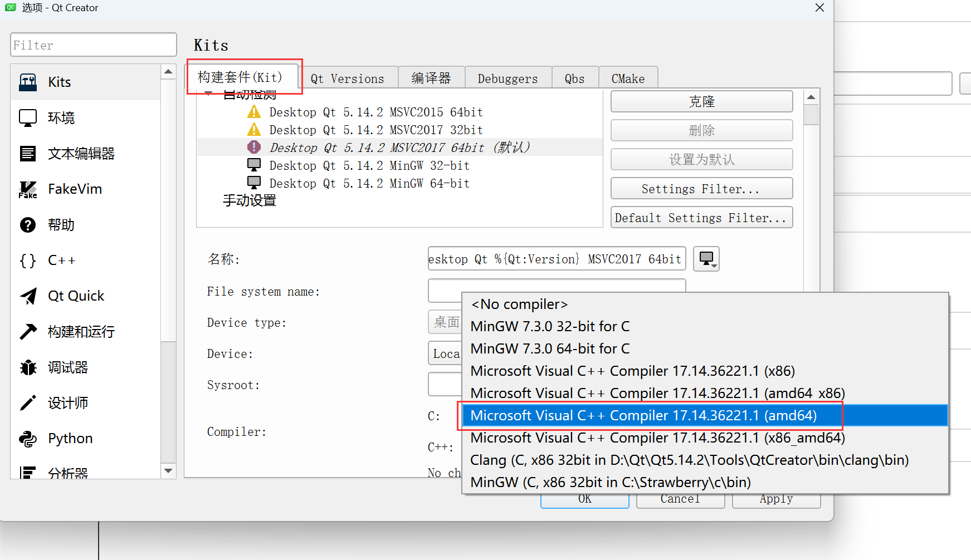Open Settings Filter... dialog

click(702, 188)
